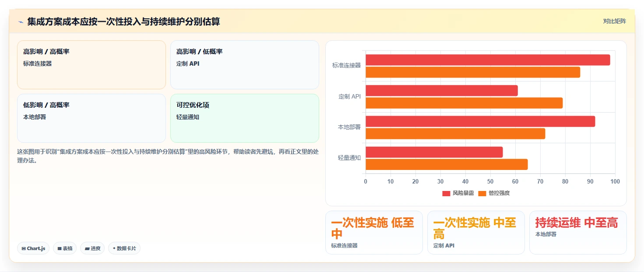This screenshot has height=272, width=644.
Task: Click the 本地部署 axis label on the chart
Action: (x=349, y=127)
